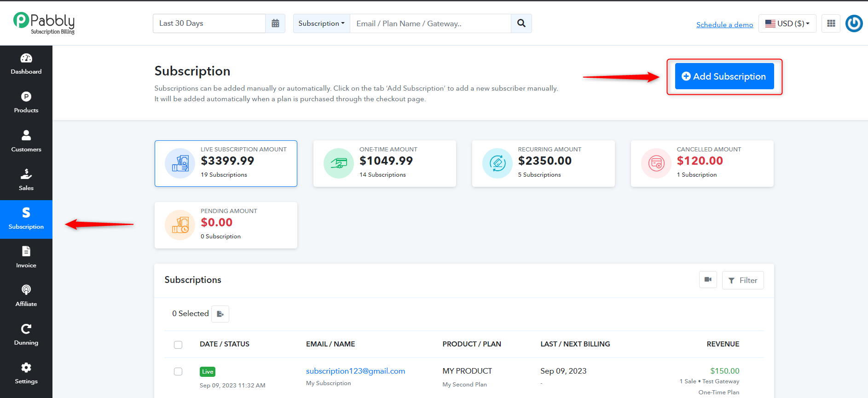Viewport: 868px width, 398px height.
Task: Click the Cancelled Amount card icon
Action: click(x=656, y=163)
